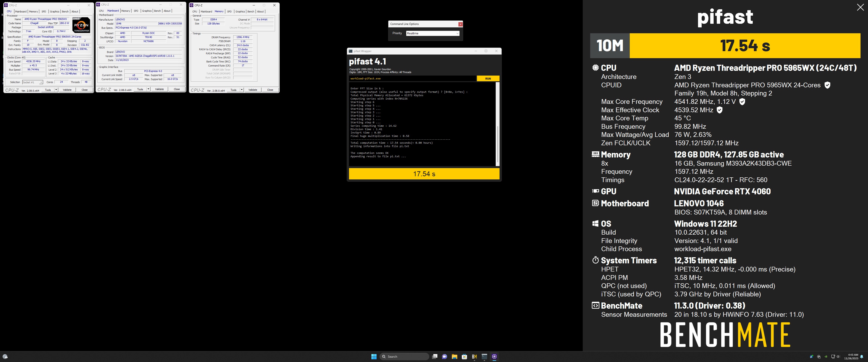Click the Memory module section icon

click(595, 154)
